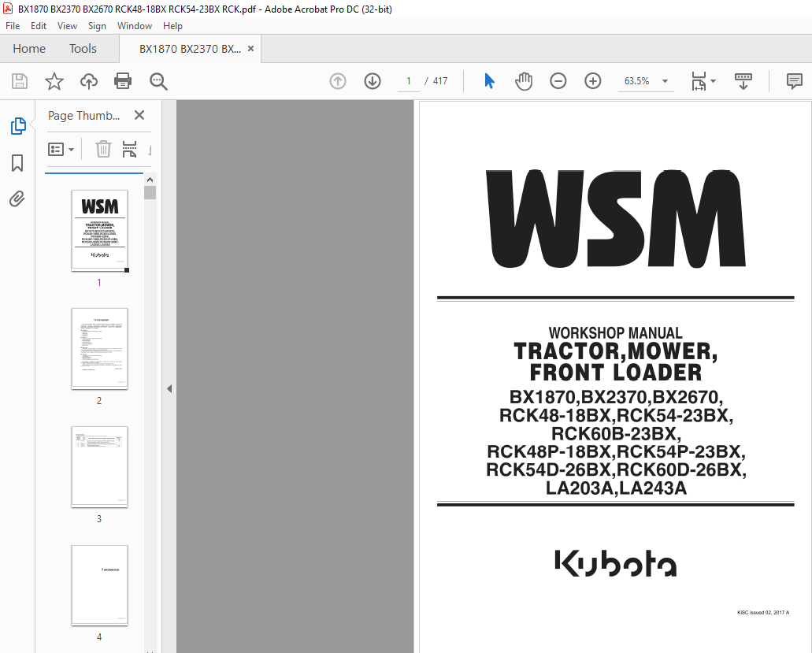Open the thumbnail options dropdown

61,150
